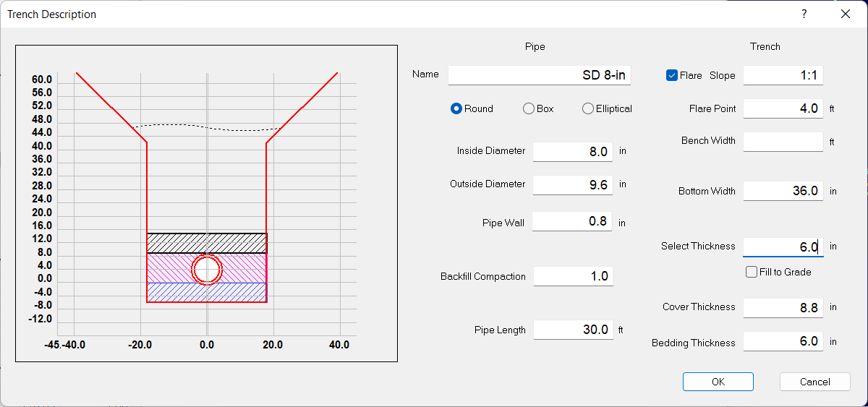Click the OK button
The width and height of the screenshot is (868, 407).
(x=718, y=382)
